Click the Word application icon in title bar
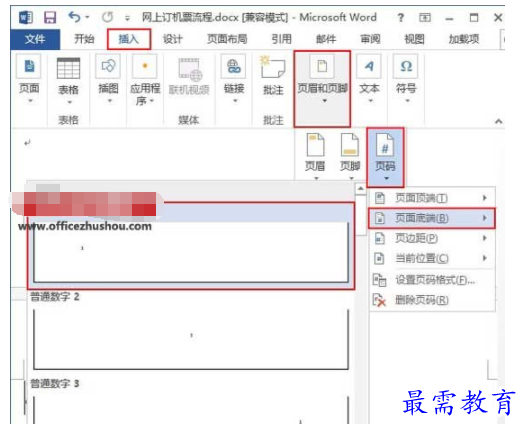The width and height of the screenshot is (524, 434). (25, 17)
